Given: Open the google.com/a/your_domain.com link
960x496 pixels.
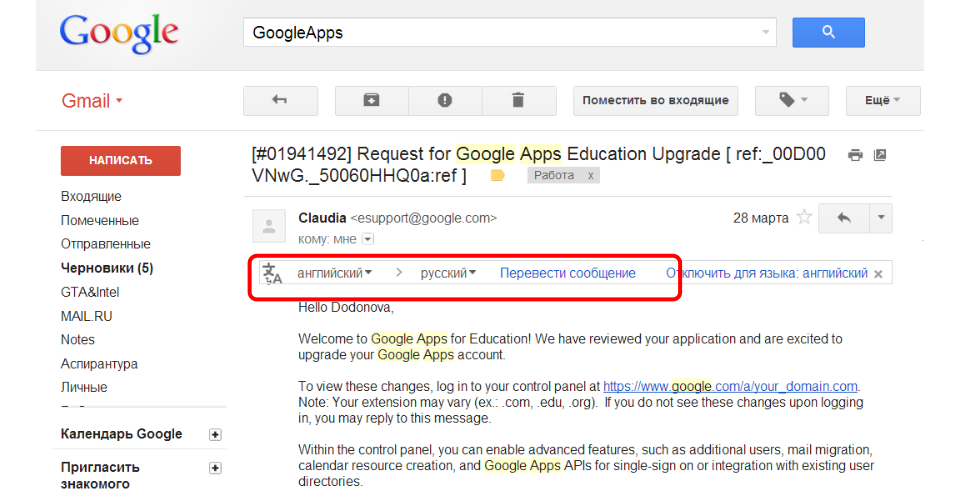Looking at the screenshot, I should click(730, 386).
